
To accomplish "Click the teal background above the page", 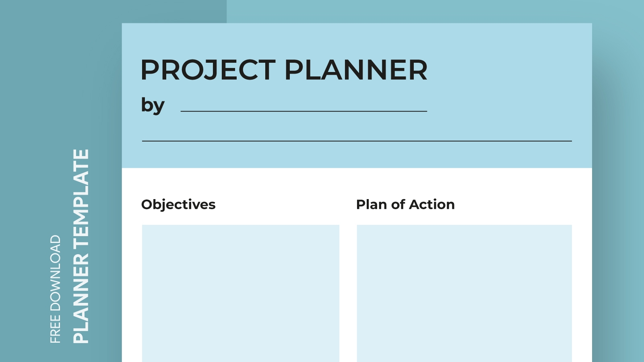I will (x=402, y=11).
